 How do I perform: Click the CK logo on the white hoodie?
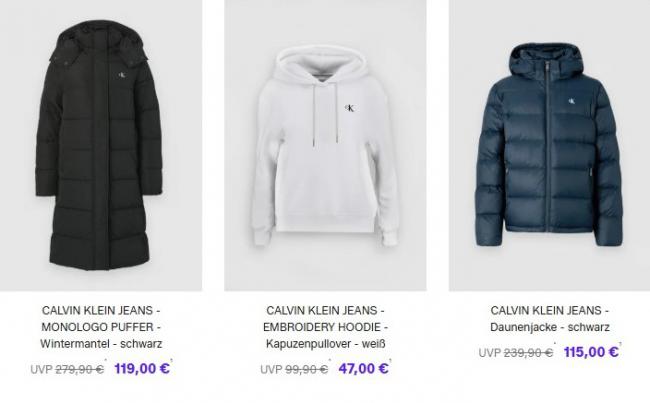[x=350, y=108]
